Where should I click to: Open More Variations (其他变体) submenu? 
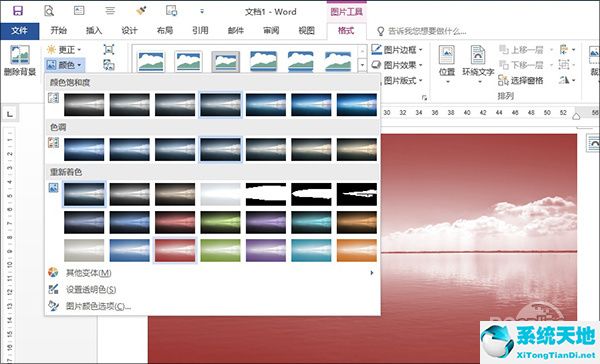[212, 273]
